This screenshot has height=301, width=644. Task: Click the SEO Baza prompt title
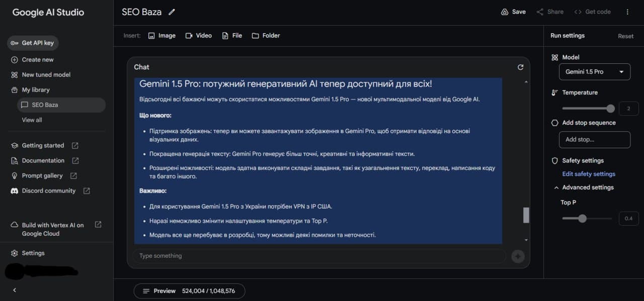coord(142,12)
